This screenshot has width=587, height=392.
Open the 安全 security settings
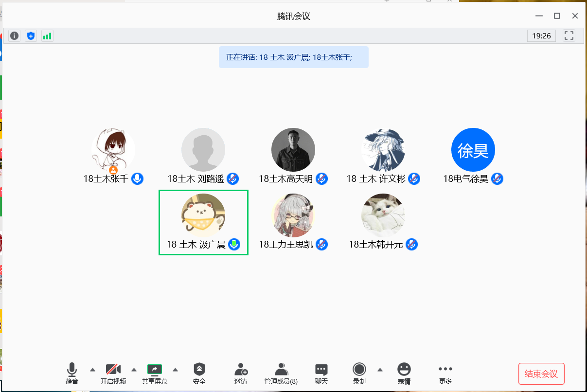199,374
